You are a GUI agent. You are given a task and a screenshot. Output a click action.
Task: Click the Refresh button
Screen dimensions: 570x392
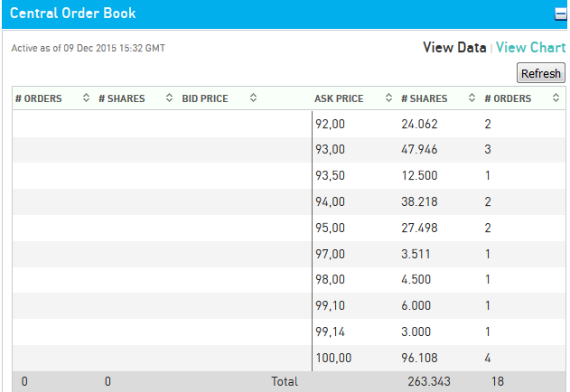pos(540,73)
